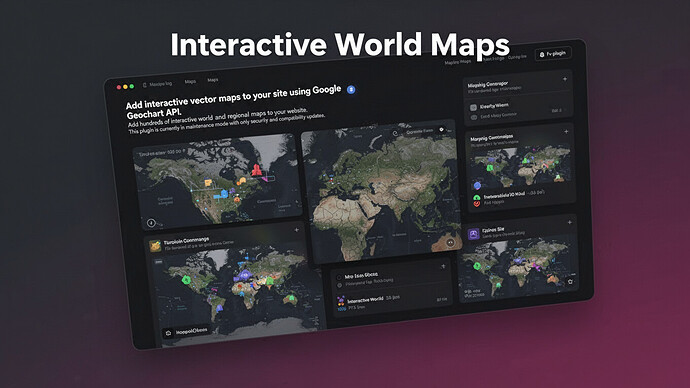
Task: Switch to the second Maps tab
Action: [213, 80]
